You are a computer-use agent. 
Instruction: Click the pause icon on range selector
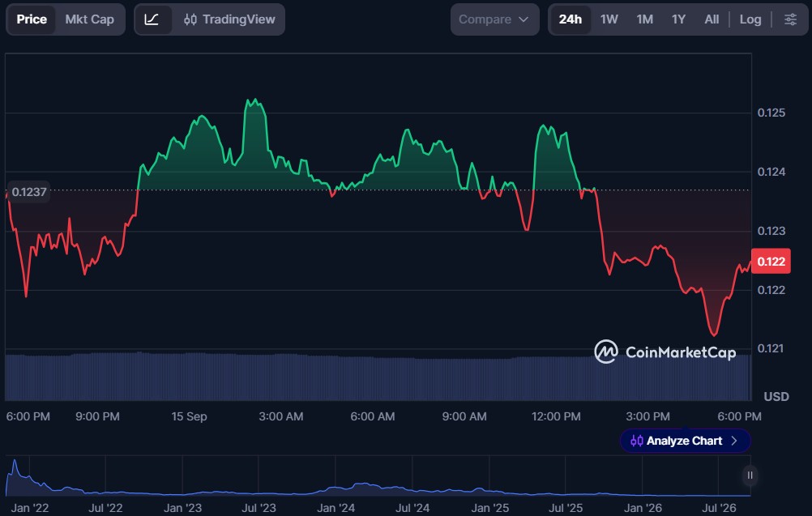pos(750,475)
